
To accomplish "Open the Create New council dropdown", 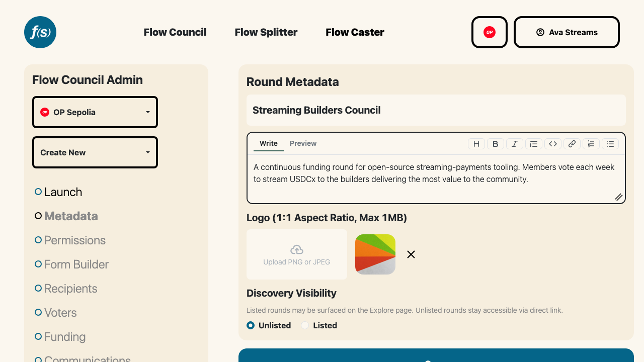I will [x=95, y=152].
